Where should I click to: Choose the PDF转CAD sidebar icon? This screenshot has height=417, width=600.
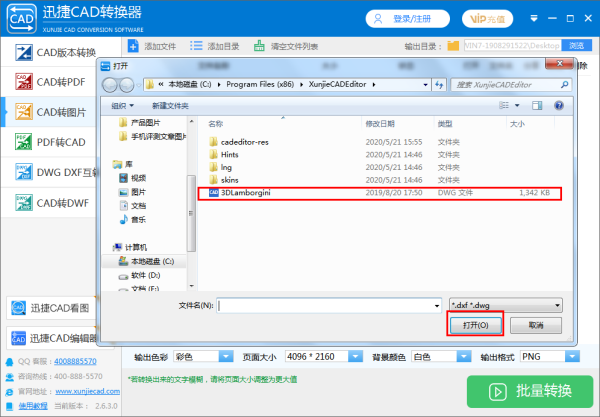(x=24, y=142)
